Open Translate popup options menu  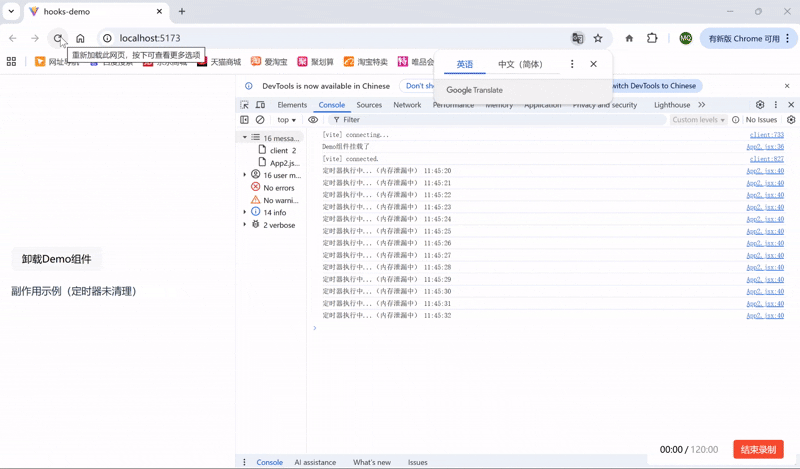pyautogui.click(x=572, y=64)
